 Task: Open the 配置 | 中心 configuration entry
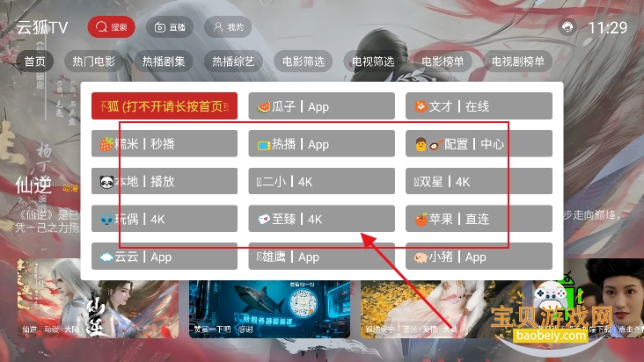tap(479, 143)
